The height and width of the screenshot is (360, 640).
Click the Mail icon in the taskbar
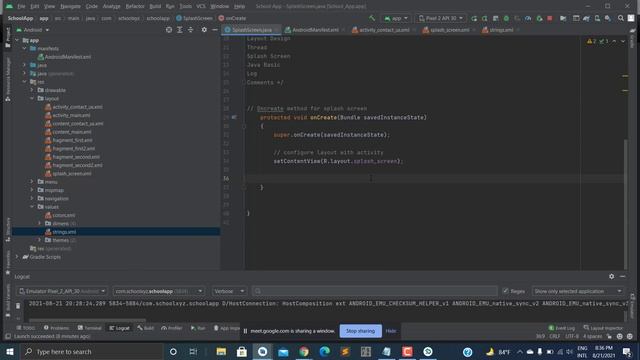click(x=283, y=351)
